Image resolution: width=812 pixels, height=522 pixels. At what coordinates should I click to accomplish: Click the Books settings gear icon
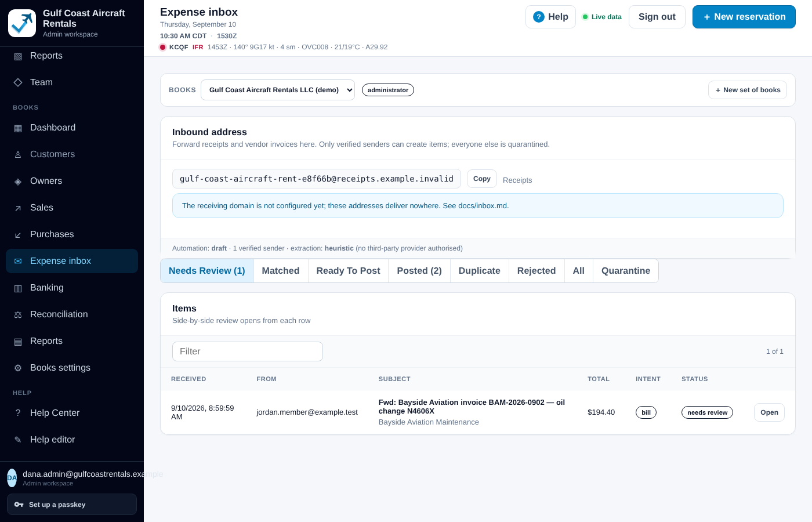click(18, 368)
